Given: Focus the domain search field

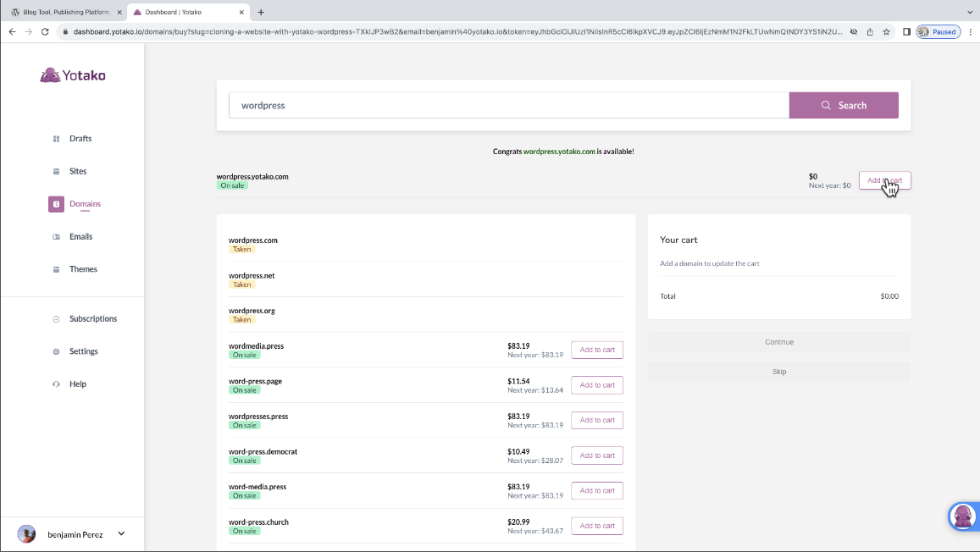Looking at the screenshot, I should (509, 106).
